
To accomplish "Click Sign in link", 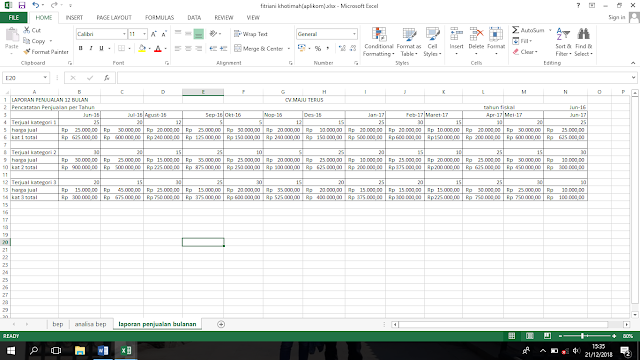I will (616, 17).
